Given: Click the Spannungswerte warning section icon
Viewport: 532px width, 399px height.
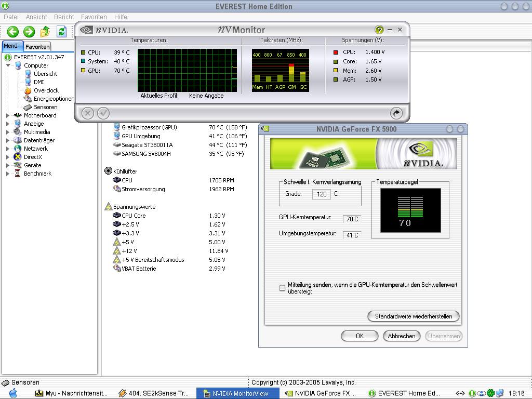Looking at the screenshot, I should [x=108, y=206].
